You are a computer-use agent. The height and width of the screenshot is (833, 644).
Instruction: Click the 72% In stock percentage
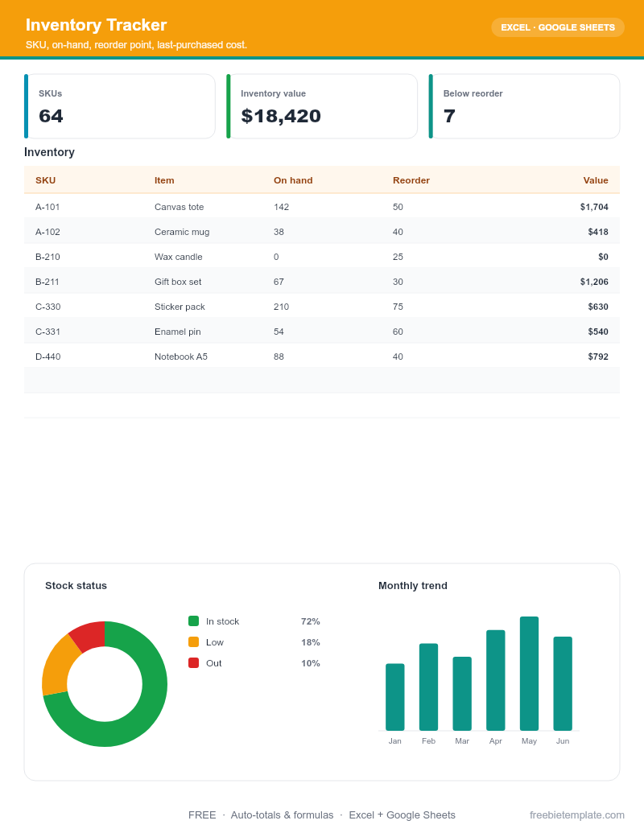click(310, 621)
